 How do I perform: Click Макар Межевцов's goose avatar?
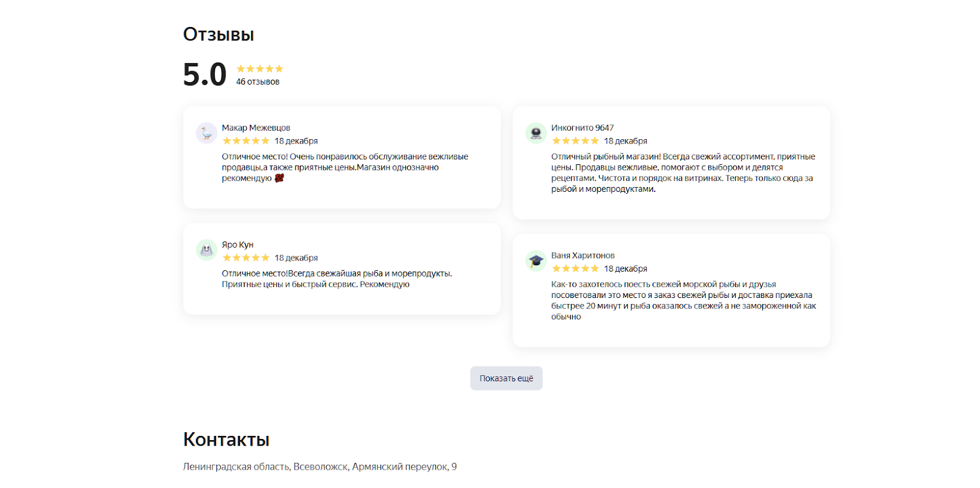[x=206, y=132]
